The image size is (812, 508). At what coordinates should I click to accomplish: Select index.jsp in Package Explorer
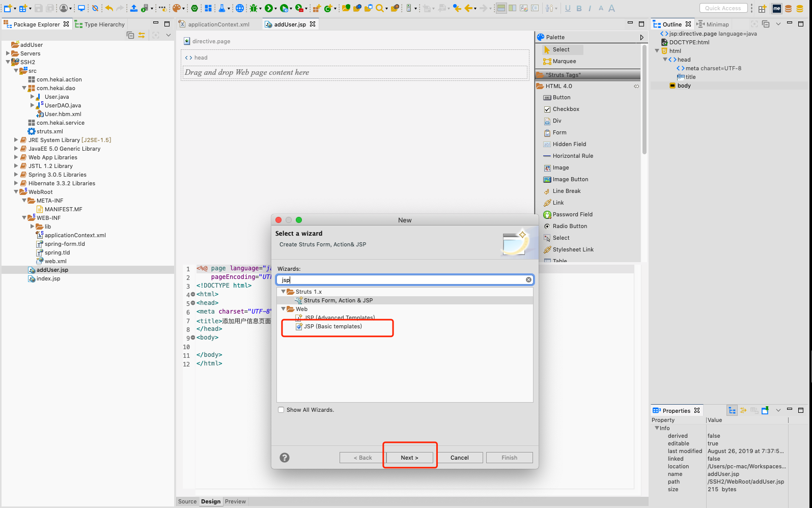coord(44,278)
